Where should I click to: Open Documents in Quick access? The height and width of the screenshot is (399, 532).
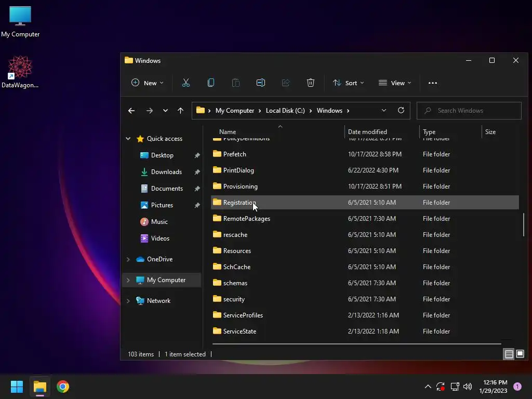click(167, 188)
